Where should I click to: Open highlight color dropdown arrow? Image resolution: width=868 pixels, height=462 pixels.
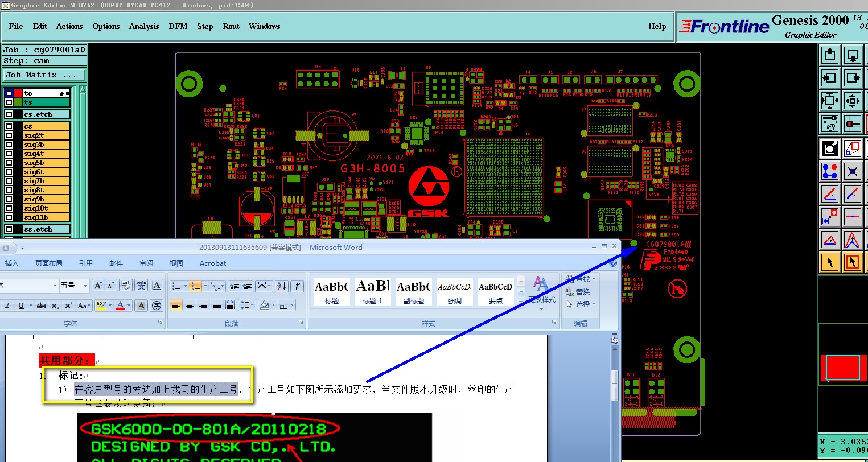[x=110, y=306]
